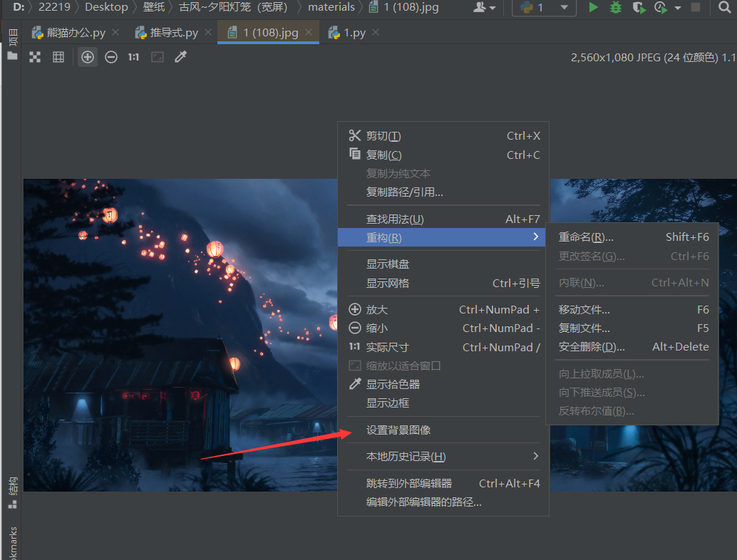Viewport: 737px width, 560px height.
Task: Close the 1.py tab
Action: 376,32
